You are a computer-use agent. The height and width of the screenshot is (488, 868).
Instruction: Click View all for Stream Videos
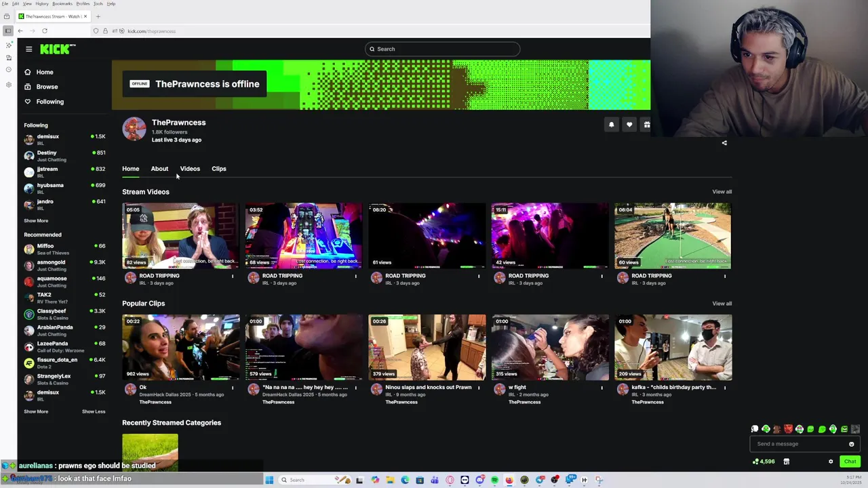point(722,192)
